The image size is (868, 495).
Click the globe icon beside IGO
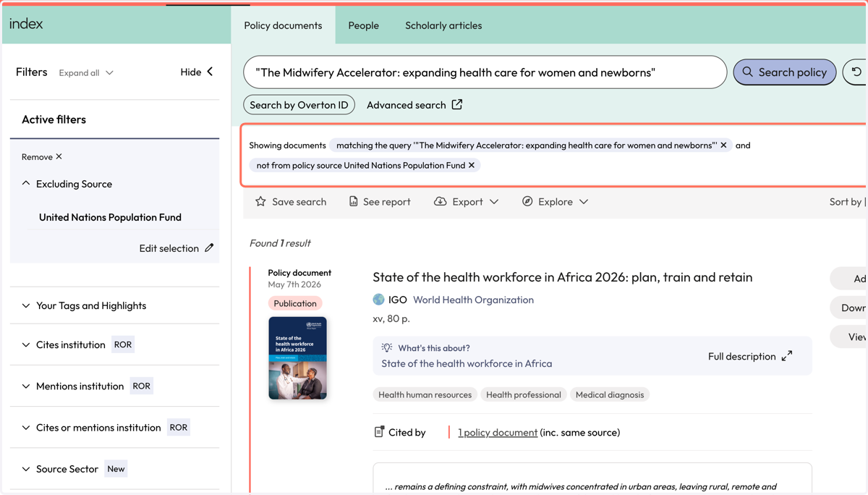click(x=378, y=300)
